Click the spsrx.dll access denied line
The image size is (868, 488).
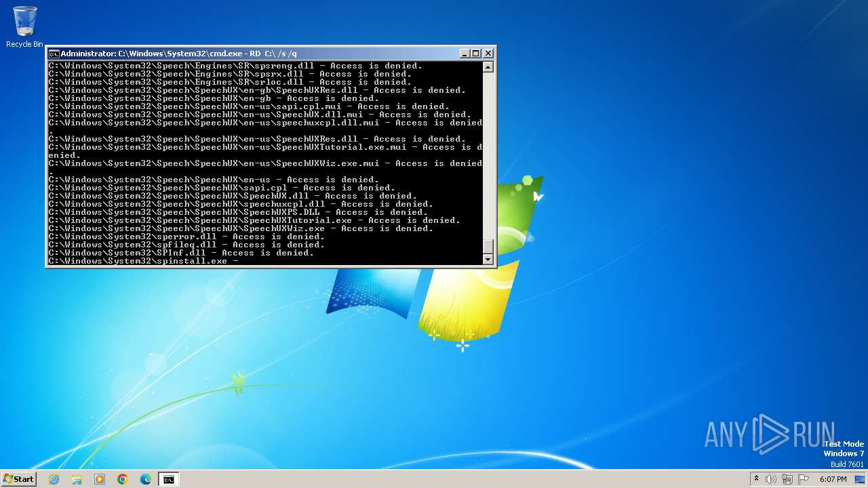click(230, 74)
